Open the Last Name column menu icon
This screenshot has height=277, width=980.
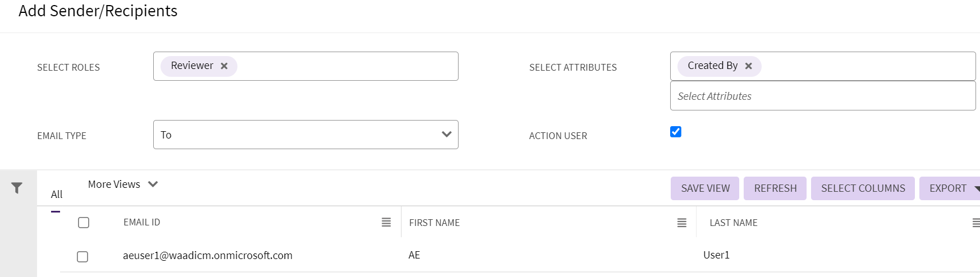coord(976,223)
